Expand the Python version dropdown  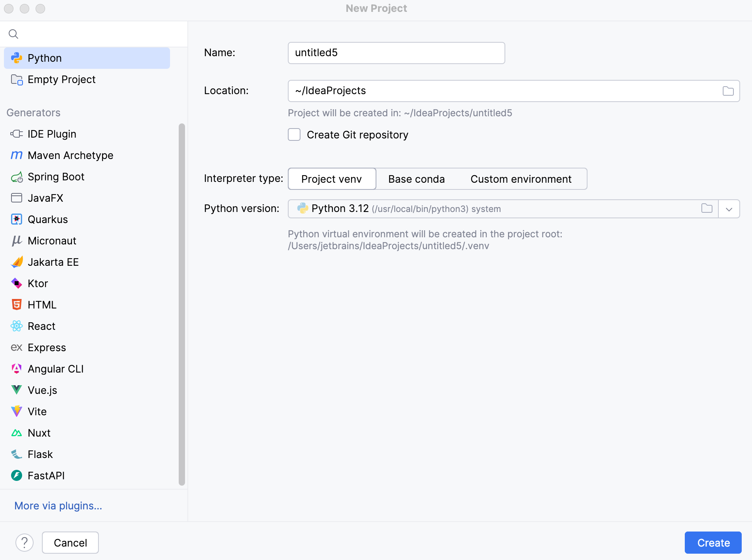[729, 208]
